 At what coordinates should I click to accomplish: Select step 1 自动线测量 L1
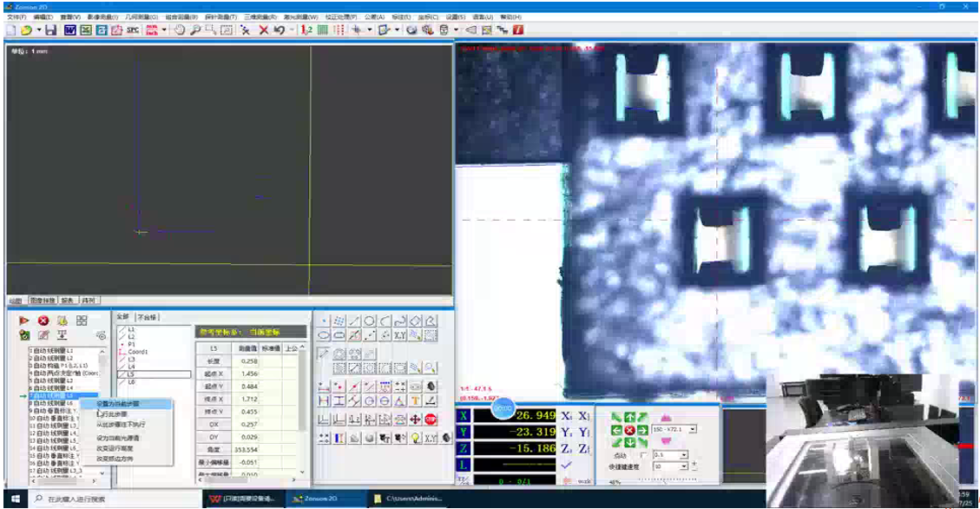pyautogui.click(x=51, y=351)
